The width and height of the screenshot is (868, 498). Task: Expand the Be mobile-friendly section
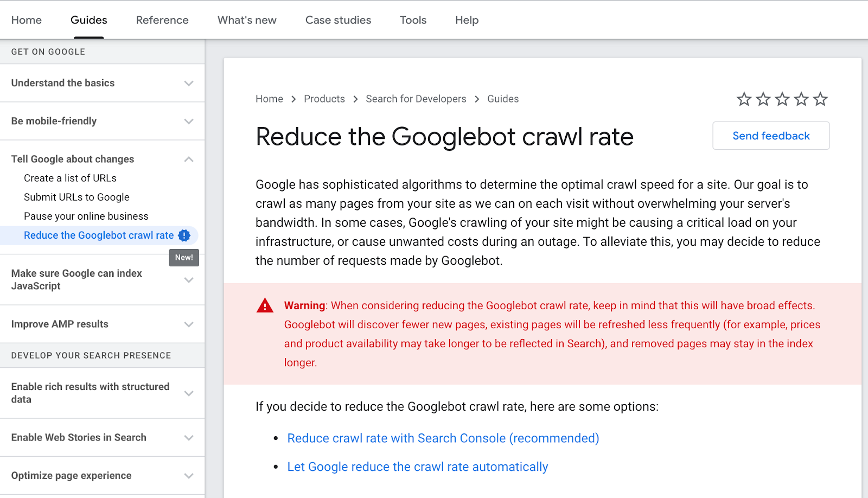click(x=188, y=122)
